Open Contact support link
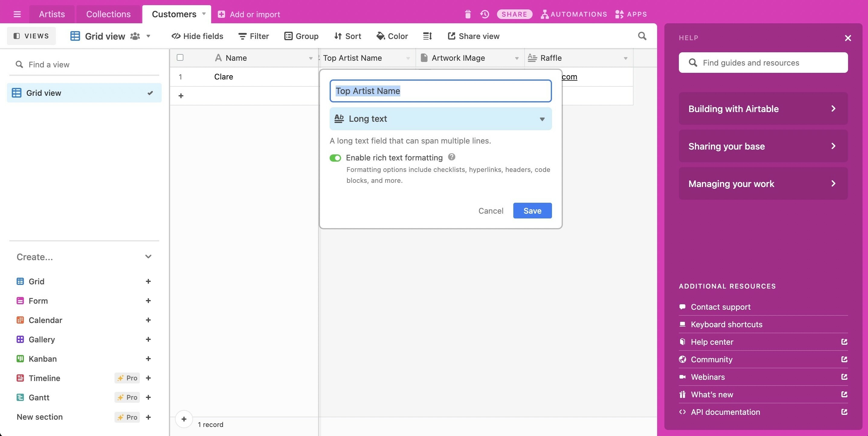The image size is (868, 436). click(x=721, y=307)
